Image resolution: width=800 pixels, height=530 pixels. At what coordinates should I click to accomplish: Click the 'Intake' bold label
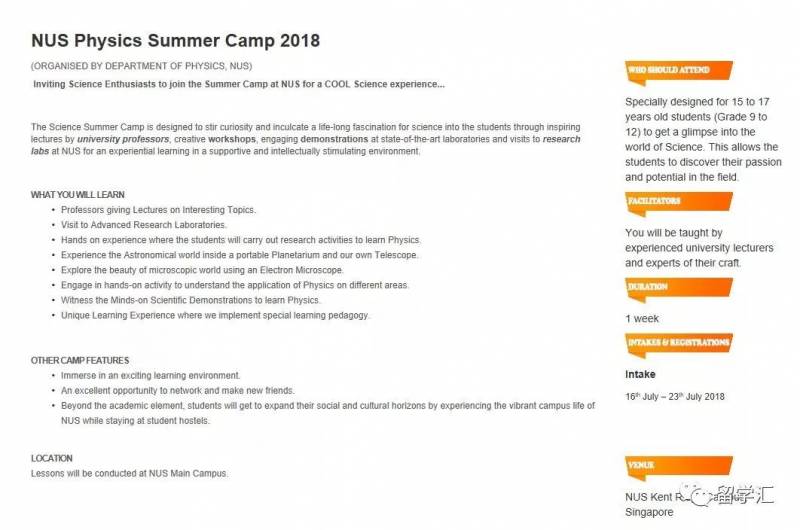coord(640,374)
